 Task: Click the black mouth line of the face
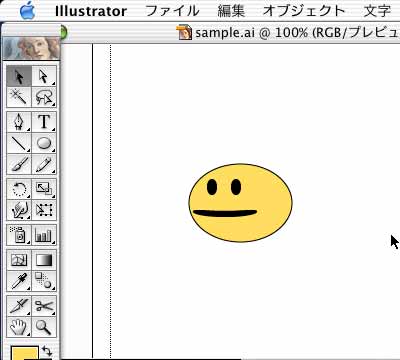tap(225, 213)
